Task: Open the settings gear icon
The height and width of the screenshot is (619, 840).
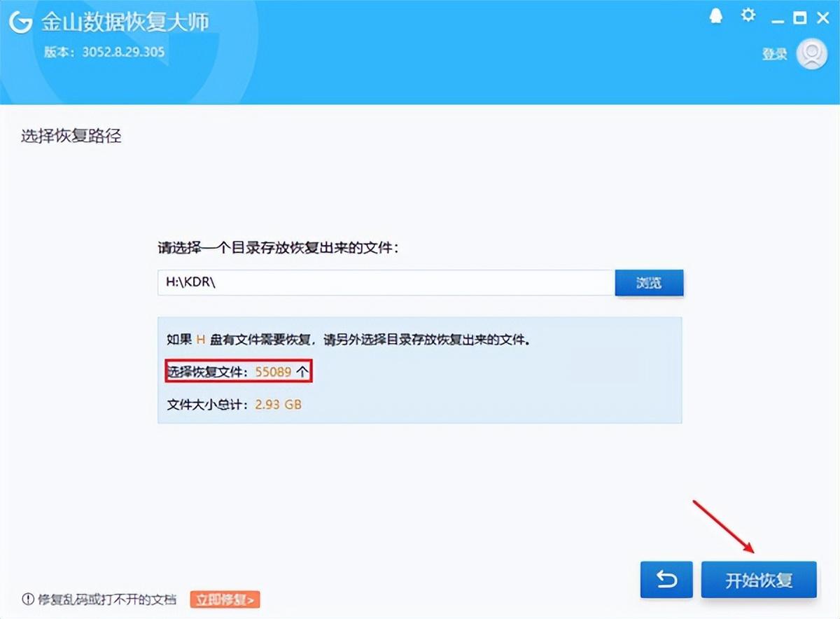Action: point(749,15)
